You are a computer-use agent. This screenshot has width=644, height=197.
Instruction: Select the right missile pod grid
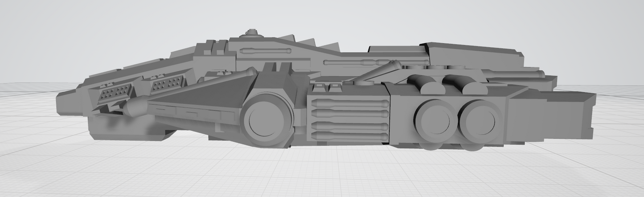(168, 83)
